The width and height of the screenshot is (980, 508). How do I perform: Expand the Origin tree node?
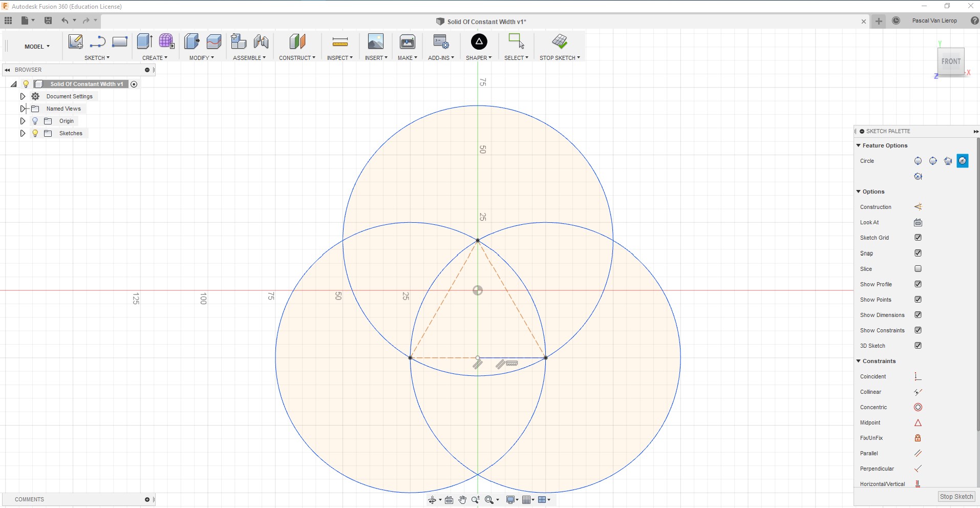tap(23, 121)
